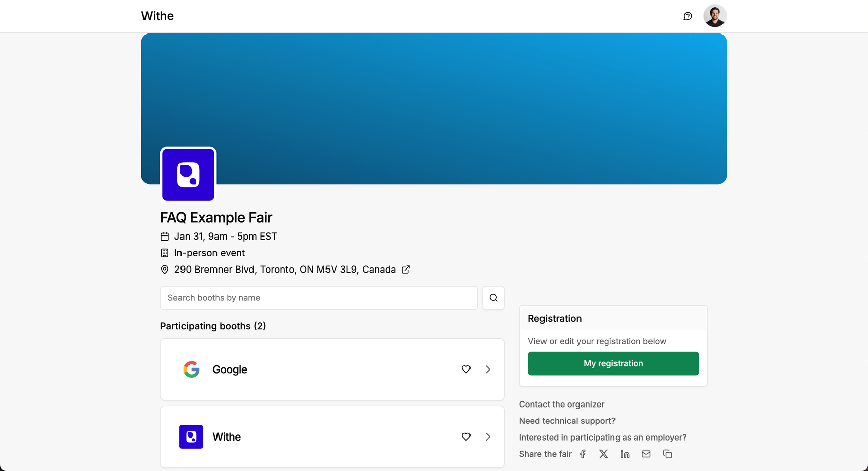Copy the fair link icon
Image resolution: width=868 pixels, height=471 pixels.
[x=668, y=454]
